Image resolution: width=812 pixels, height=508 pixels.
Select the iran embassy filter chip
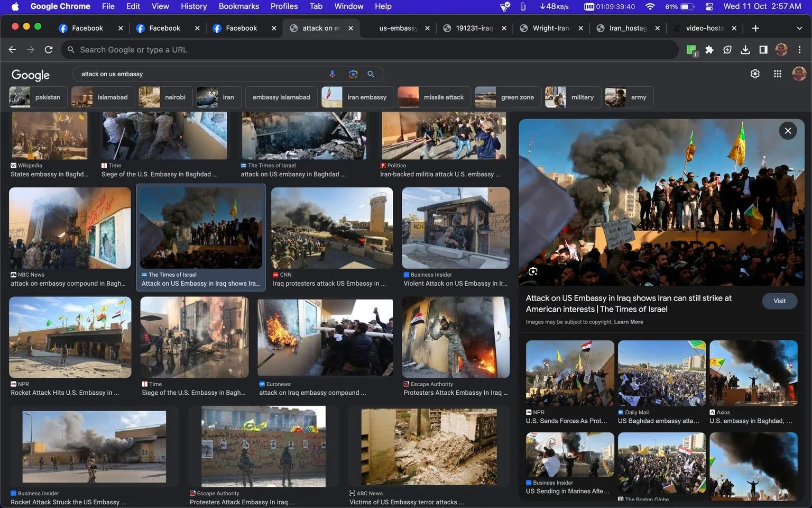(357, 97)
